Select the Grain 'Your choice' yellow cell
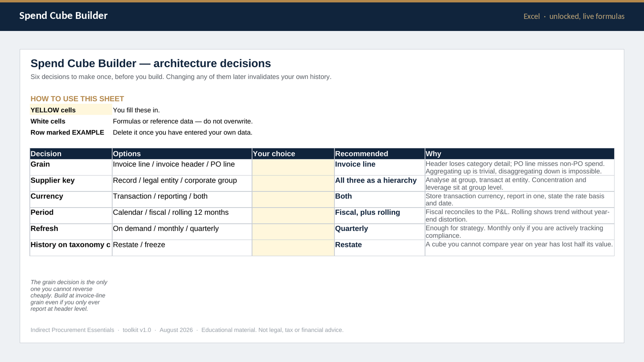 (293, 167)
